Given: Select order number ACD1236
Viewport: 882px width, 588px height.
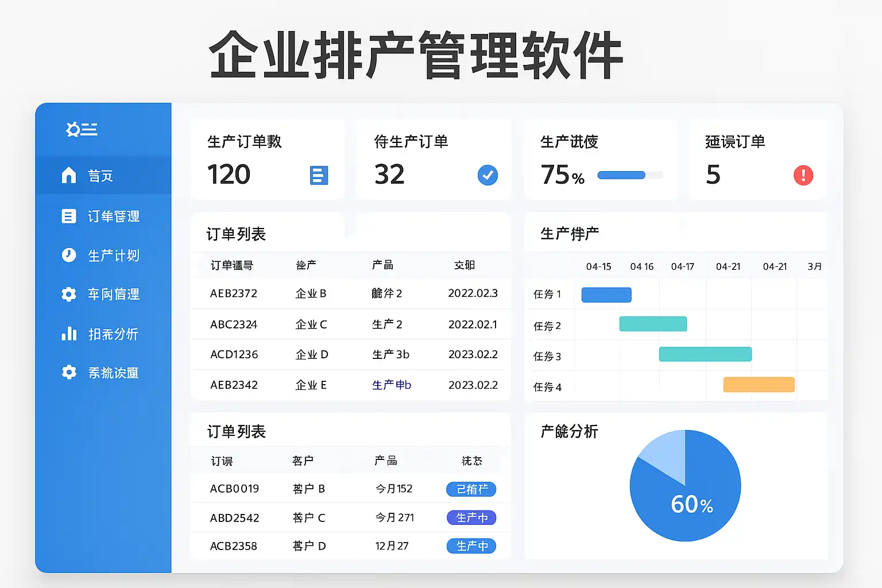Looking at the screenshot, I should 234,354.
